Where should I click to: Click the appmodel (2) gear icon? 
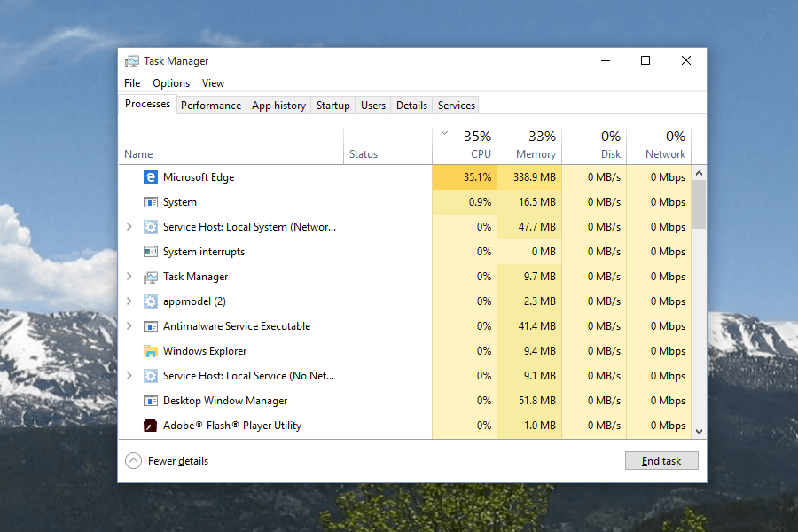[150, 301]
